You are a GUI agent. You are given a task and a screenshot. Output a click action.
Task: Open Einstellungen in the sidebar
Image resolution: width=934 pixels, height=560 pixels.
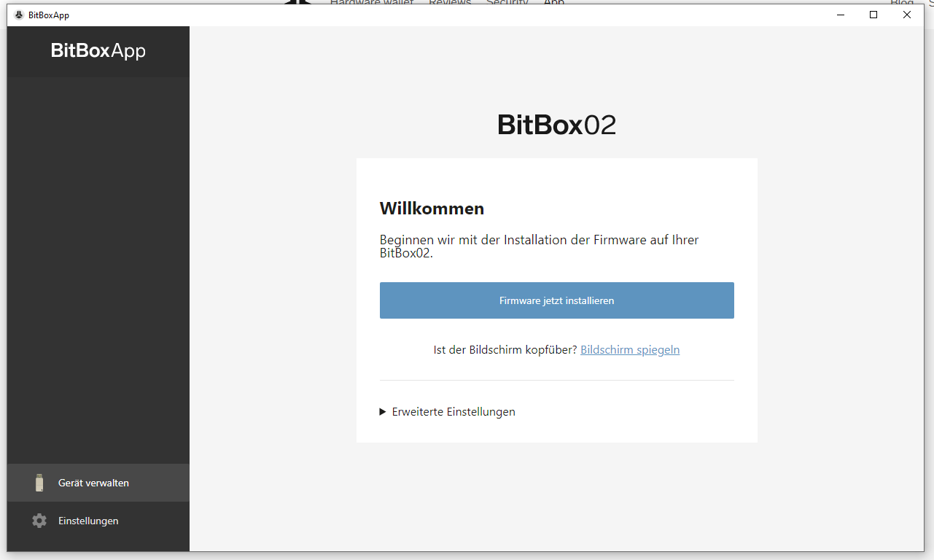(98, 521)
